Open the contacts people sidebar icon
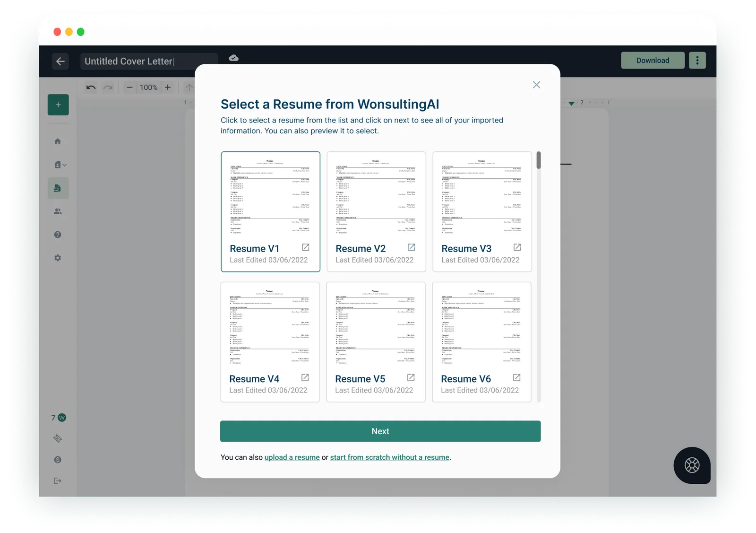Image resolution: width=756 pixels, height=533 pixels. [x=58, y=211]
